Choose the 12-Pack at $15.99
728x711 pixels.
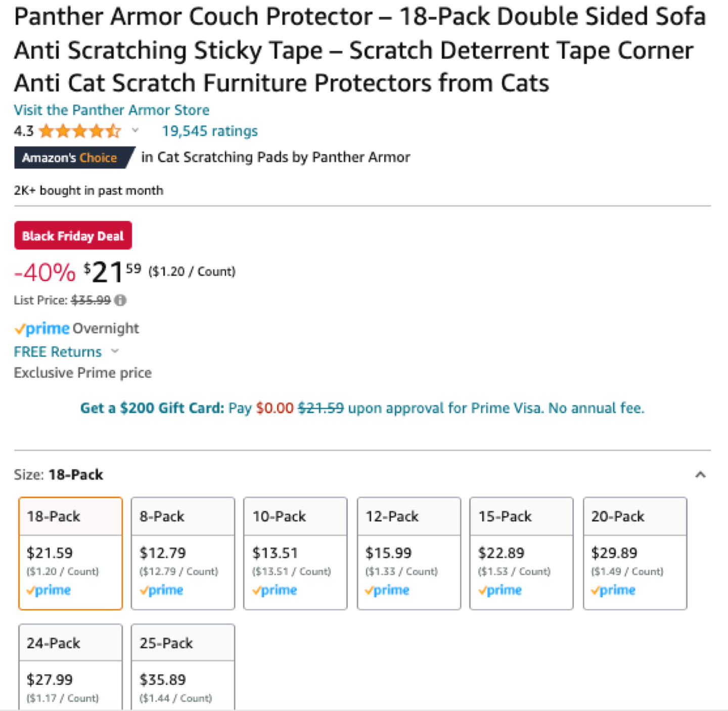click(x=408, y=553)
